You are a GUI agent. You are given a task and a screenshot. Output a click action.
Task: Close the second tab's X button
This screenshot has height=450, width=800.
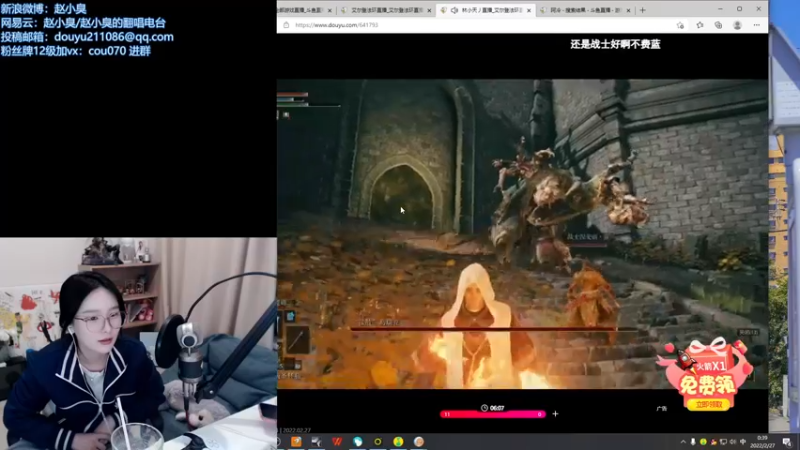click(429, 10)
